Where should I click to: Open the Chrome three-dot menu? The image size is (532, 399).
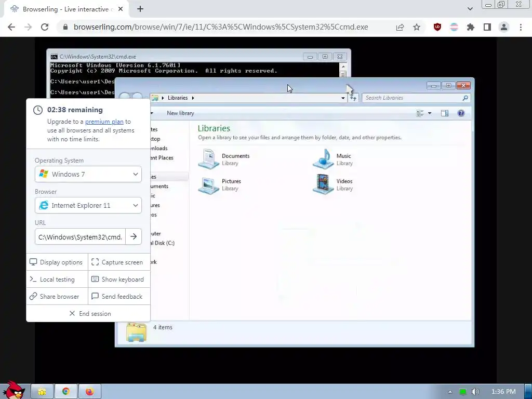coord(521,27)
